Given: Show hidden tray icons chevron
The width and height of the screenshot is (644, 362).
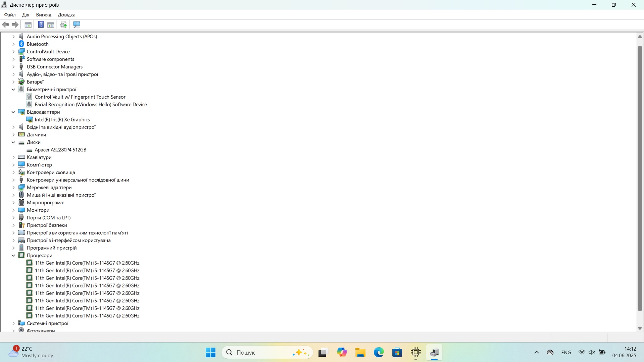Looking at the screenshot, I should [537, 352].
